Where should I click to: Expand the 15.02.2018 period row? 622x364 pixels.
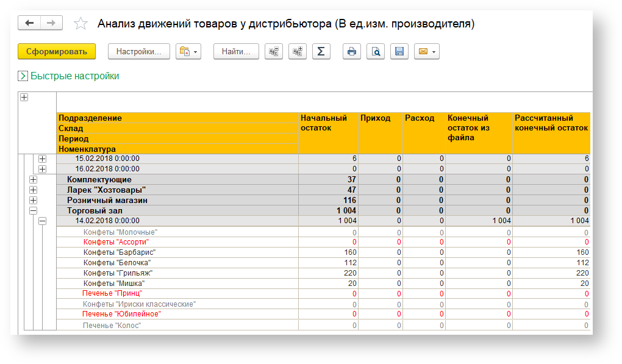(x=43, y=159)
